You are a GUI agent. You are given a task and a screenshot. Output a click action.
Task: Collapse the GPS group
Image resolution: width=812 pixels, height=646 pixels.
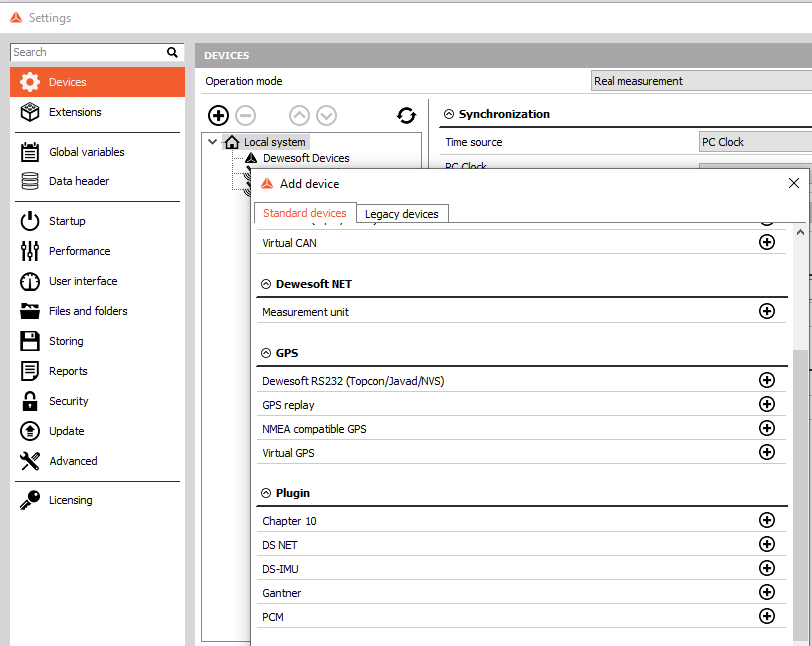point(266,353)
